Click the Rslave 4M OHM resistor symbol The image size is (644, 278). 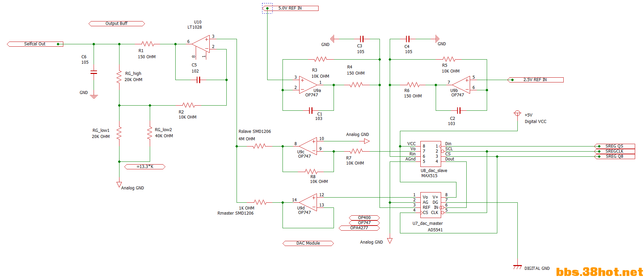(259, 146)
